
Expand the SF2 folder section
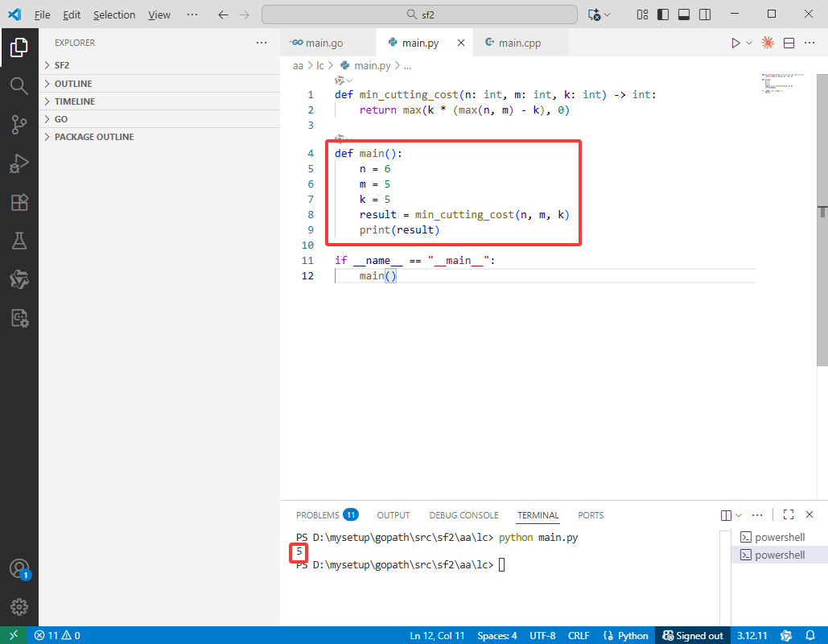point(159,65)
